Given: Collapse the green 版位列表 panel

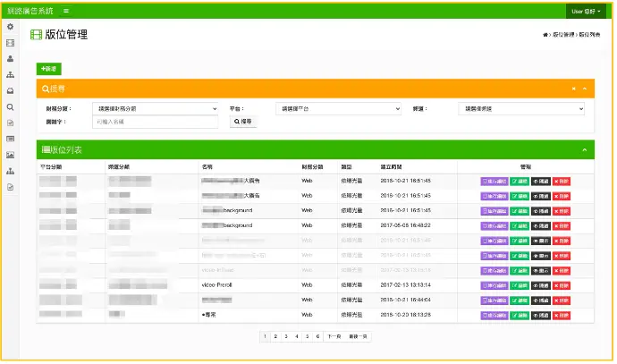Looking at the screenshot, I should 584,149.
